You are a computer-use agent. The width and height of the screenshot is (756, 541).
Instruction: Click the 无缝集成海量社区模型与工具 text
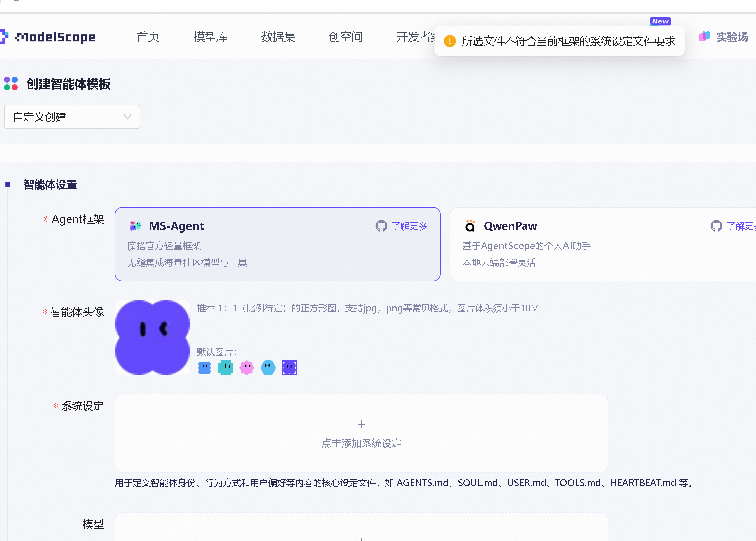tap(187, 263)
